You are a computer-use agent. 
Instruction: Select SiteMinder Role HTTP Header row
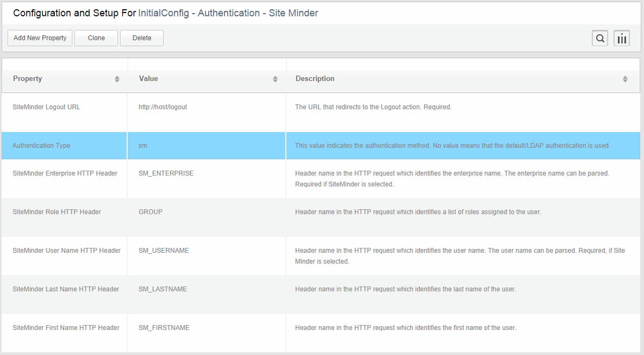(57, 212)
